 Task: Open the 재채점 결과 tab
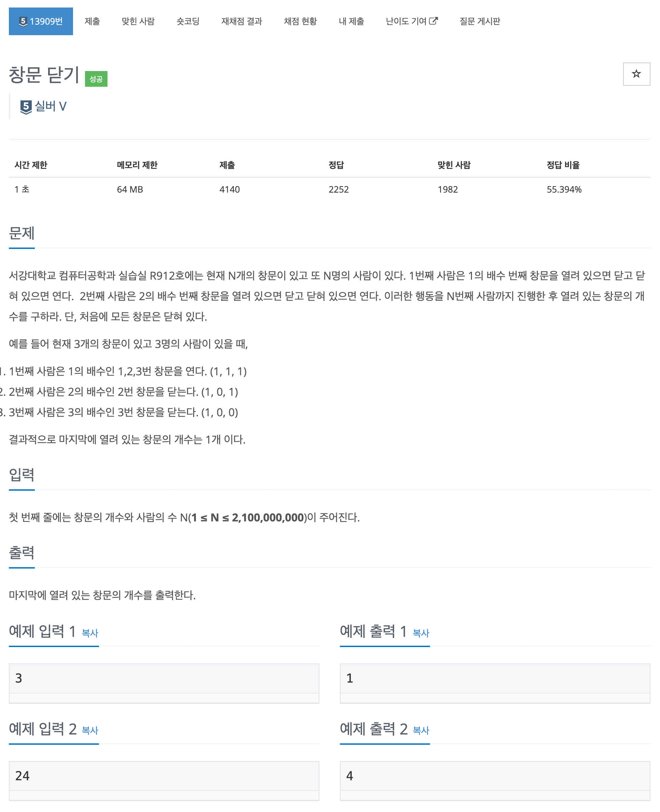click(x=242, y=21)
